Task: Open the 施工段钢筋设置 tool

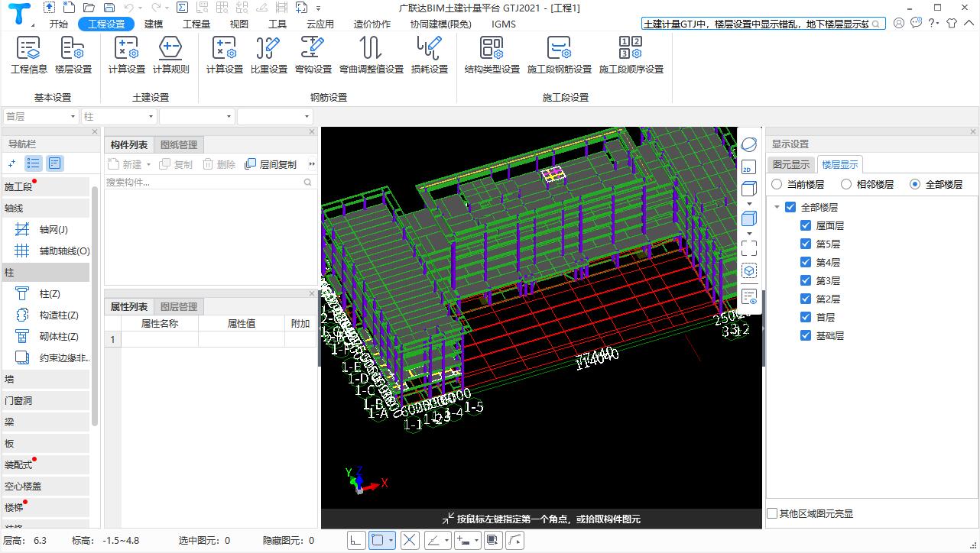Action: (x=560, y=55)
